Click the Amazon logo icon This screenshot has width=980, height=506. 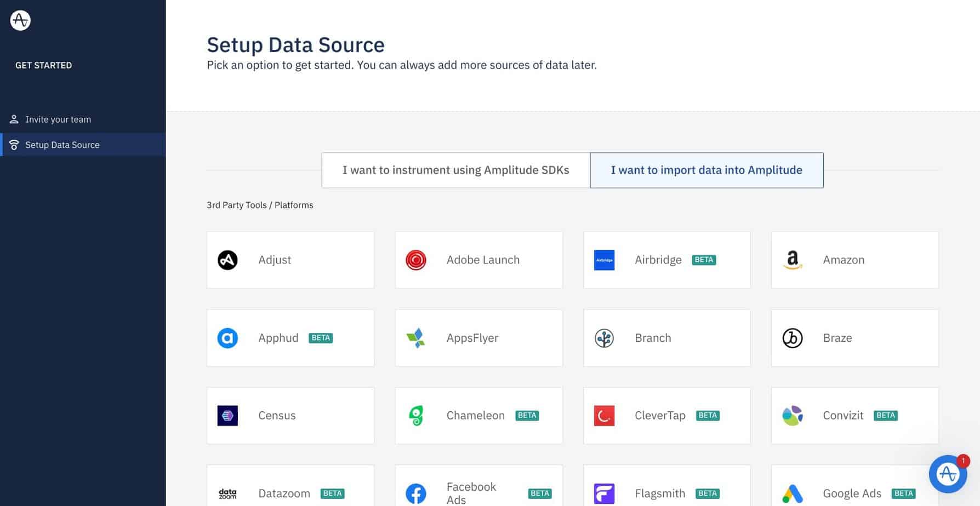point(793,260)
